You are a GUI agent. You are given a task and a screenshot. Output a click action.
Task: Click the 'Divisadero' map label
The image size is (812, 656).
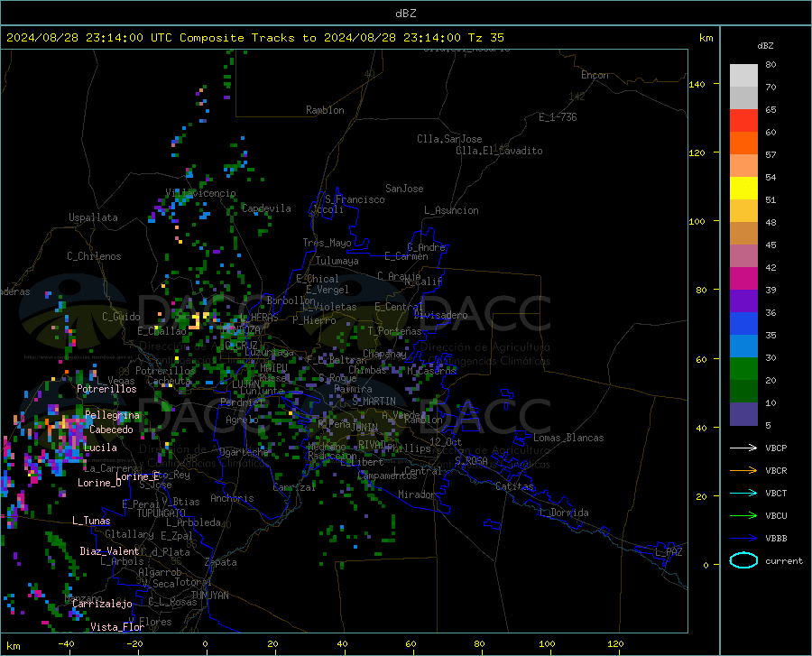pos(440,315)
